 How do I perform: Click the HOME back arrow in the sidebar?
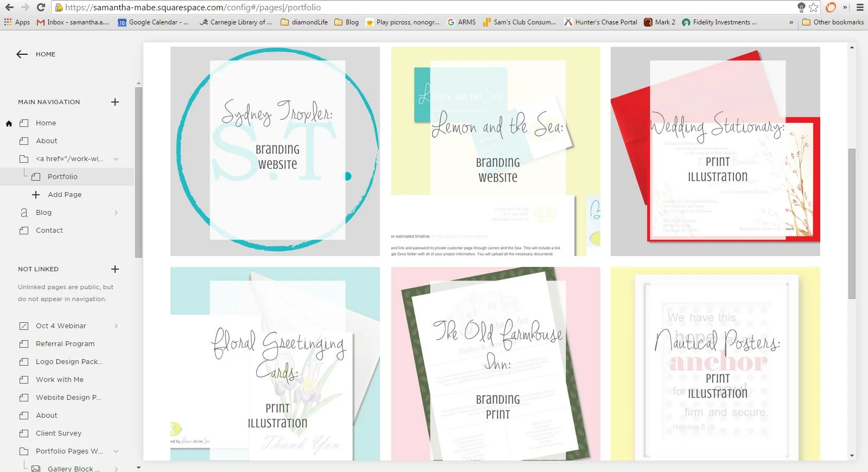[x=22, y=54]
